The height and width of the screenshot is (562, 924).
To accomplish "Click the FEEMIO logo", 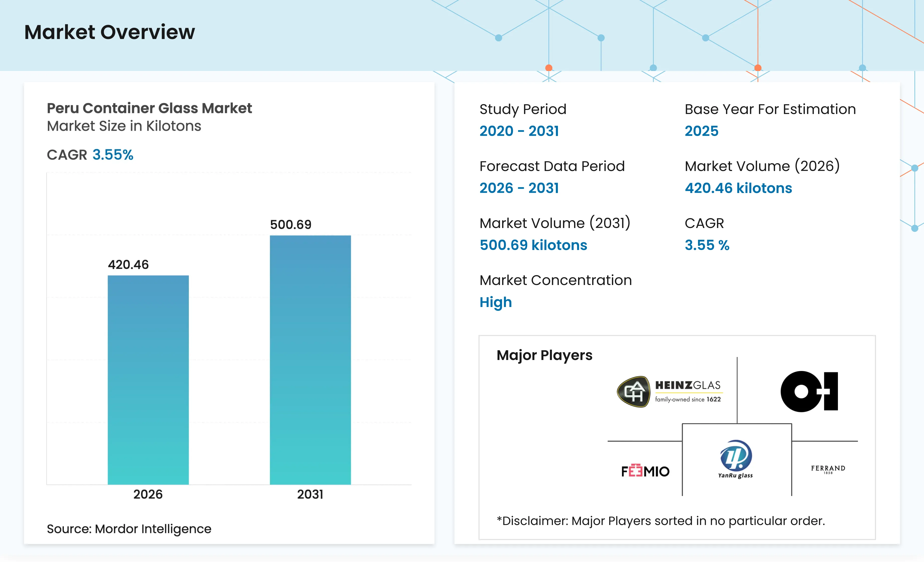I will coord(645,471).
